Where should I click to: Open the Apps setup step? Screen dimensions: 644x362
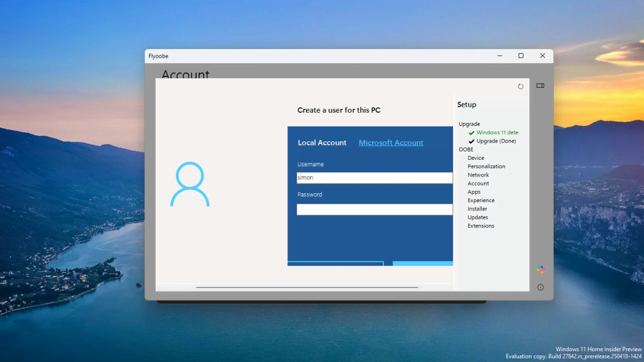tap(474, 192)
